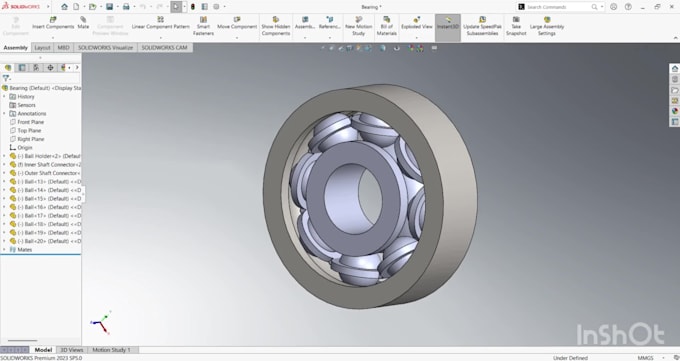Open the Linear Component Pattern dropdown arrow
Image resolution: width=680 pixels, height=361 pixels.
coord(160,38)
